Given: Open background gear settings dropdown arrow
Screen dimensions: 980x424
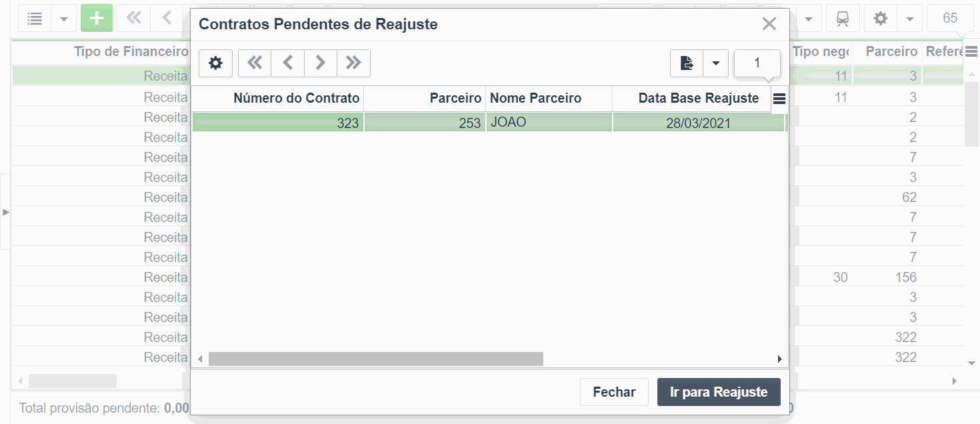Looking at the screenshot, I should tap(909, 19).
